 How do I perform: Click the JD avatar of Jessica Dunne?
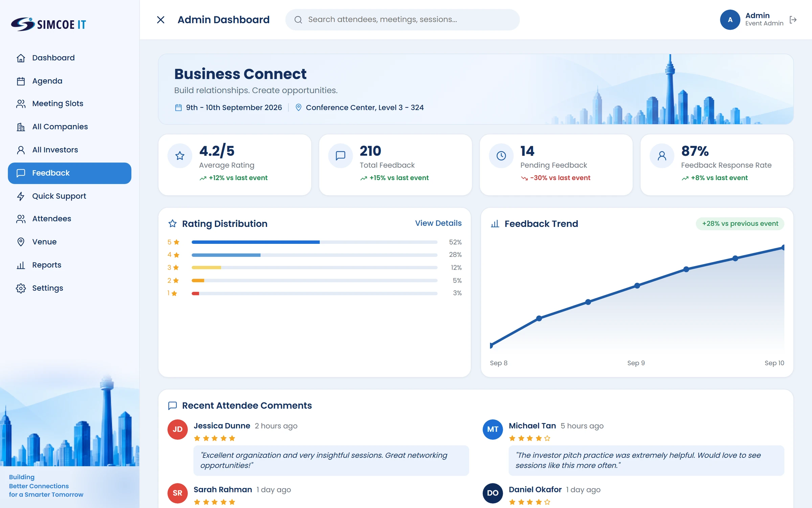click(178, 429)
